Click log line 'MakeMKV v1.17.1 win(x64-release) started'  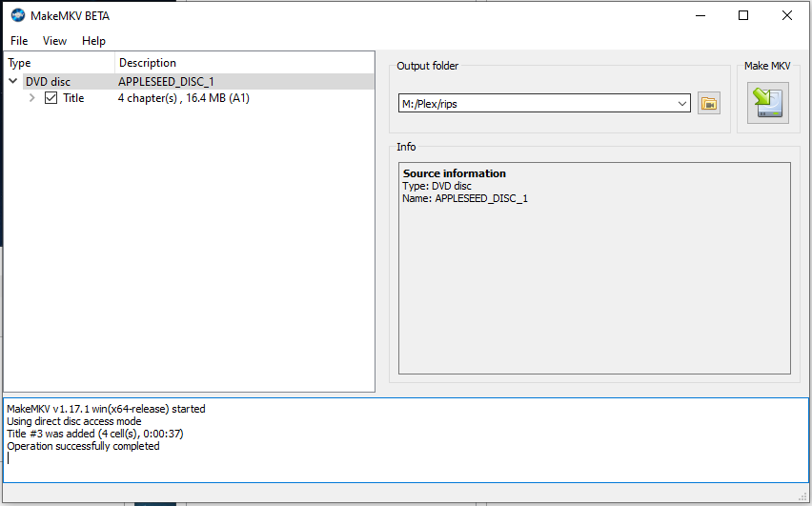tap(106, 409)
